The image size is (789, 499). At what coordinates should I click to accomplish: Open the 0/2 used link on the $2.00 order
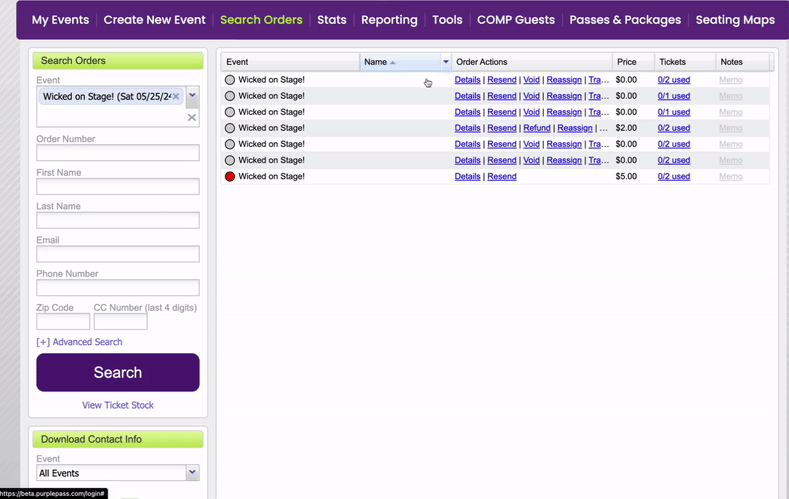pos(674,128)
